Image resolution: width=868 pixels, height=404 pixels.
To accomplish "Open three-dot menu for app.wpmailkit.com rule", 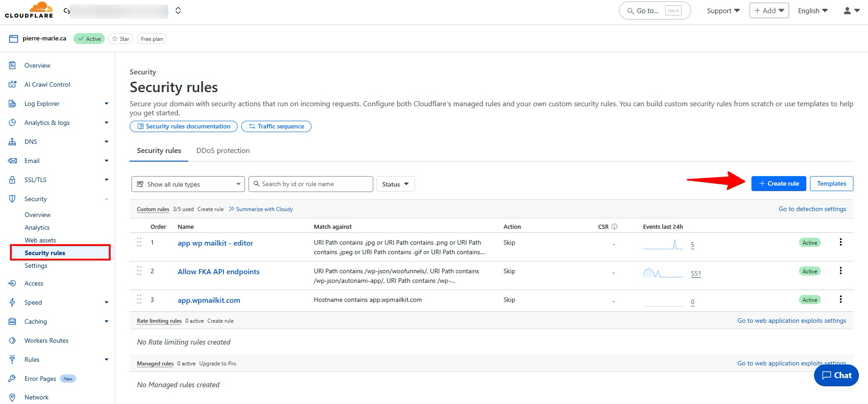I will pyautogui.click(x=840, y=300).
